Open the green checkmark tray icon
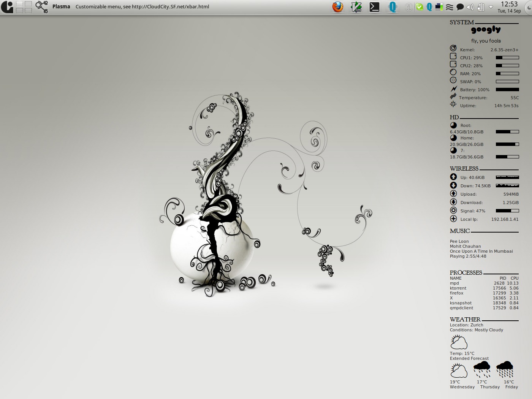Image resolution: width=532 pixels, height=399 pixels. tap(420, 7)
